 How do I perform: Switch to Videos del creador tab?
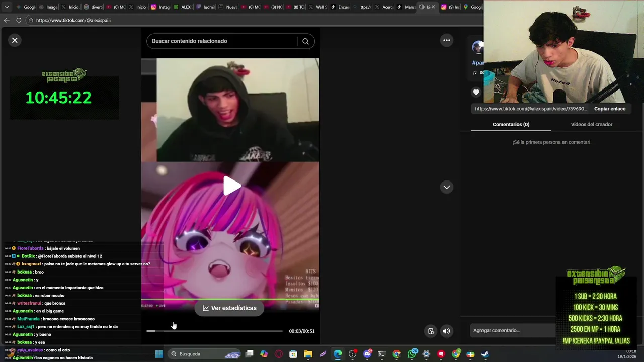pos(591,124)
